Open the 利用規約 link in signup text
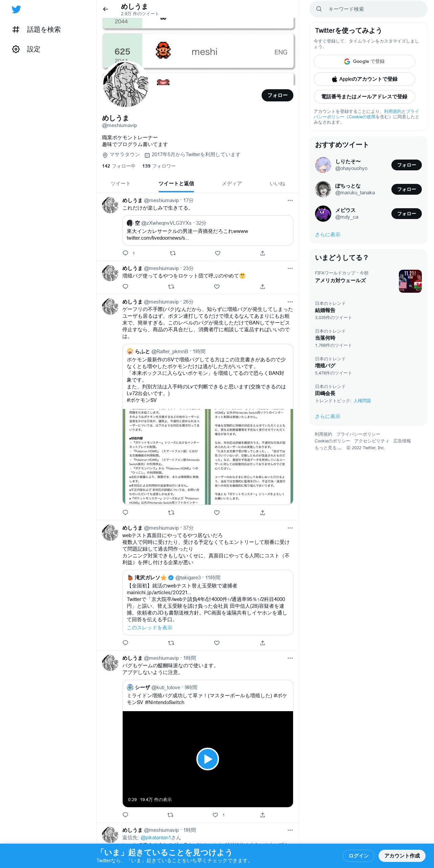The image size is (434, 868). (x=392, y=111)
